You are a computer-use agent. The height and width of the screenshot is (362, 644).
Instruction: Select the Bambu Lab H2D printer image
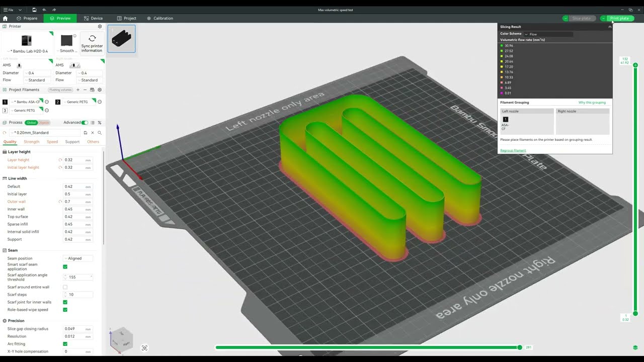27,40
